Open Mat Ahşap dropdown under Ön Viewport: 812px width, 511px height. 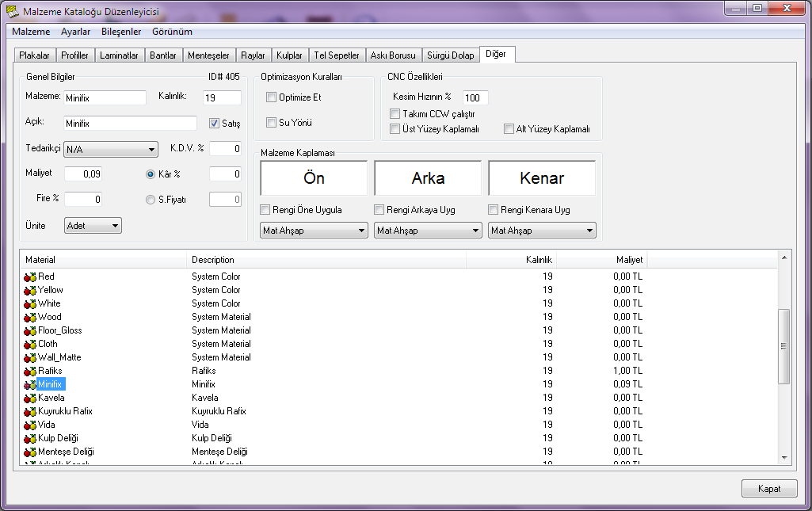pyautogui.click(x=314, y=231)
